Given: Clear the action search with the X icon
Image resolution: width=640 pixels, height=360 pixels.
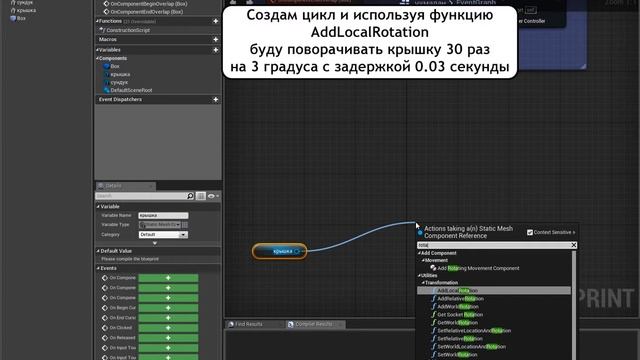Looking at the screenshot, I should tap(573, 245).
